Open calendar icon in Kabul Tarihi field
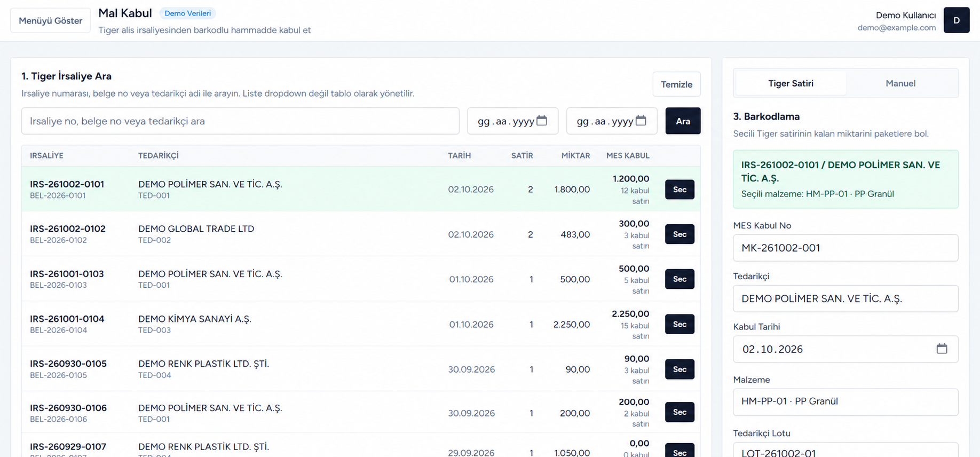The image size is (980, 457). point(942,349)
